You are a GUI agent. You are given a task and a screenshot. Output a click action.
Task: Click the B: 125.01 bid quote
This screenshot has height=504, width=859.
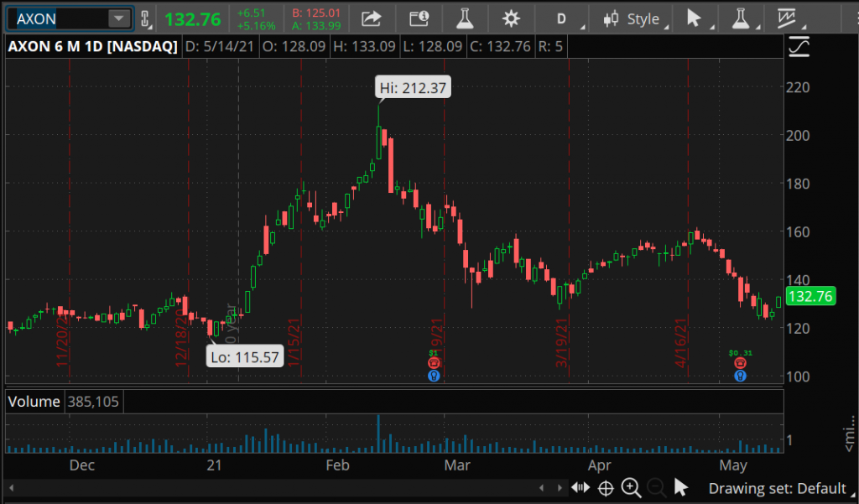pos(316,13)
